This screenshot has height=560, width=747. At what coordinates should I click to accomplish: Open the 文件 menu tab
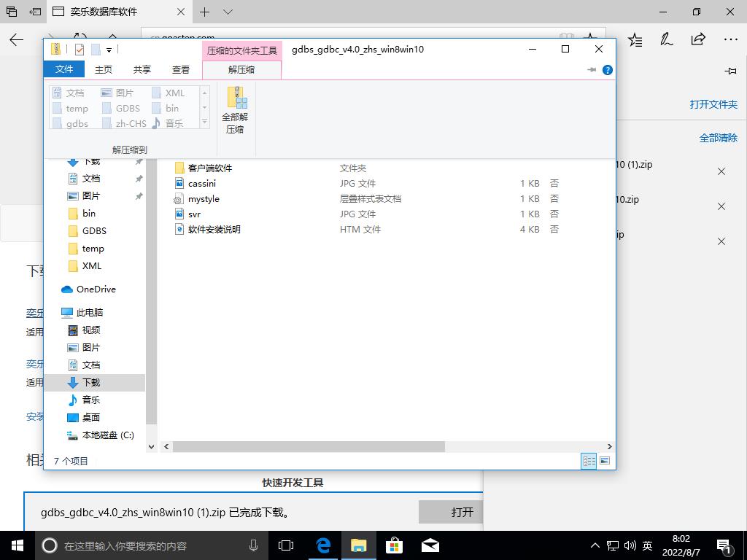point(64,69)
